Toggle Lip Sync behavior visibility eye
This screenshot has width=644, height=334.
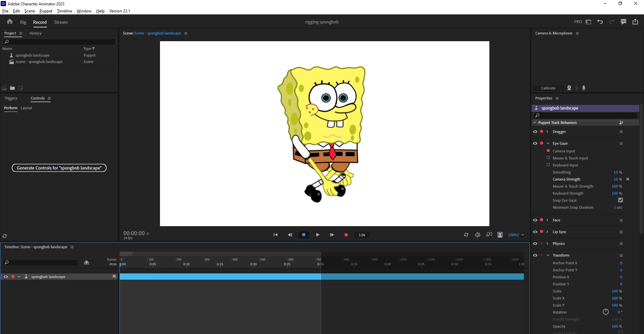pyautogui.click(x=535, y=232)
